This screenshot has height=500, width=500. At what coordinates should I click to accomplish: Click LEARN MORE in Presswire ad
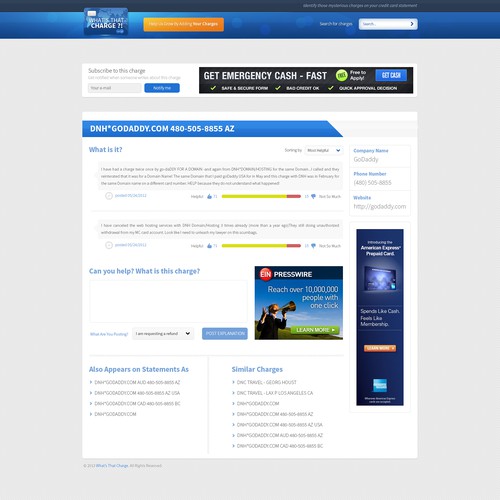(x=315, y=330)
